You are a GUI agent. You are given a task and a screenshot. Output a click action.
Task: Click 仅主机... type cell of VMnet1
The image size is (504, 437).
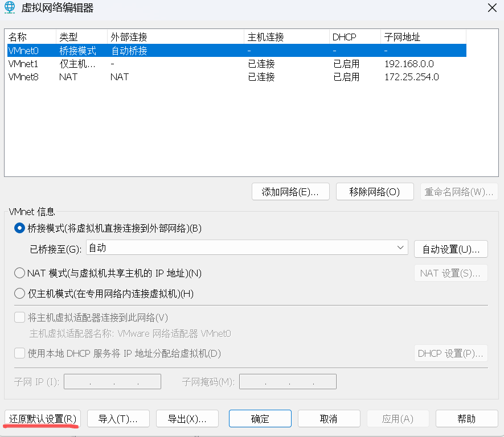[77, 64]
